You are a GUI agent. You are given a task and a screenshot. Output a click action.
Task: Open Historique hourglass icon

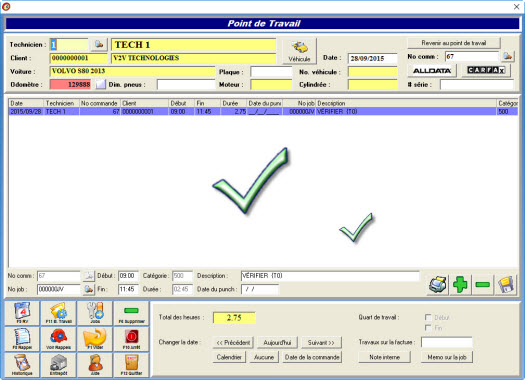[22, 365]
